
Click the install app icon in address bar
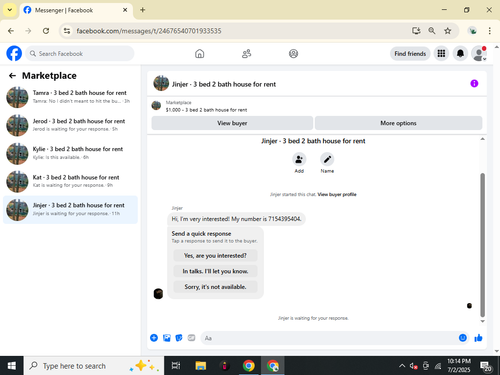click(416, 31)
